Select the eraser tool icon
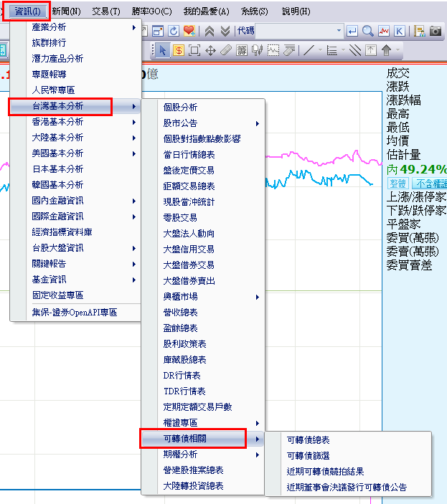Screen dimensions: 447x504 click(x=226, y=50)
